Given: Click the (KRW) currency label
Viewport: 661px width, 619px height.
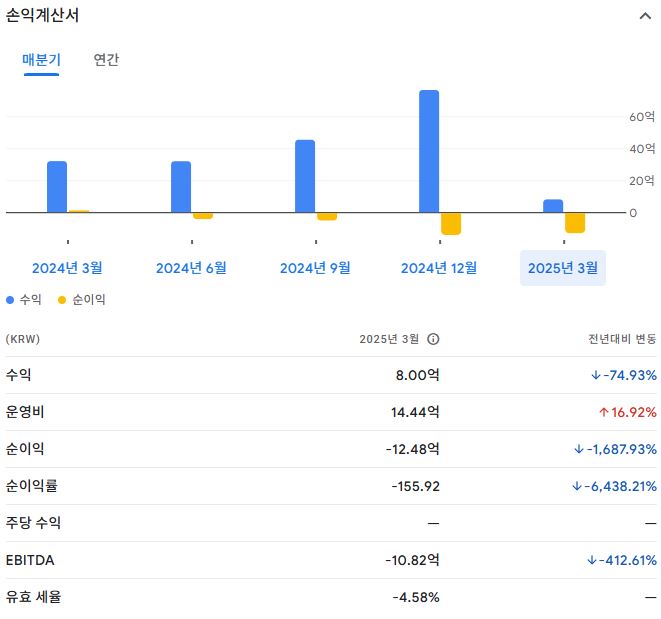Looking at the screenshot, I should pyautogui.click(x=23, y=339).
